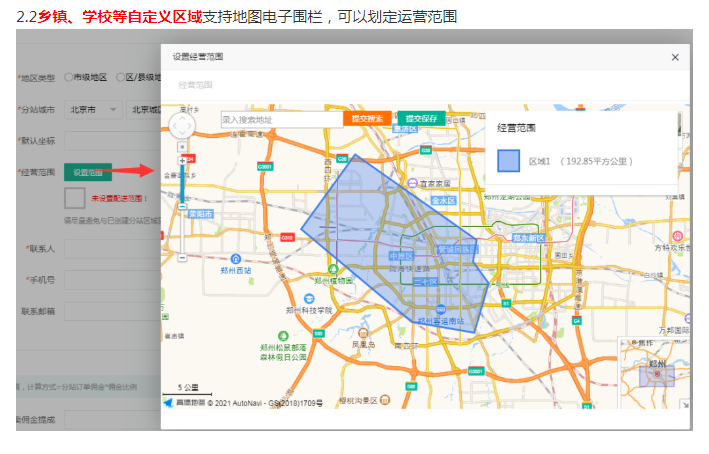
Task: Click the orange 提交搜索 button
Action: (x=367, y=119)
